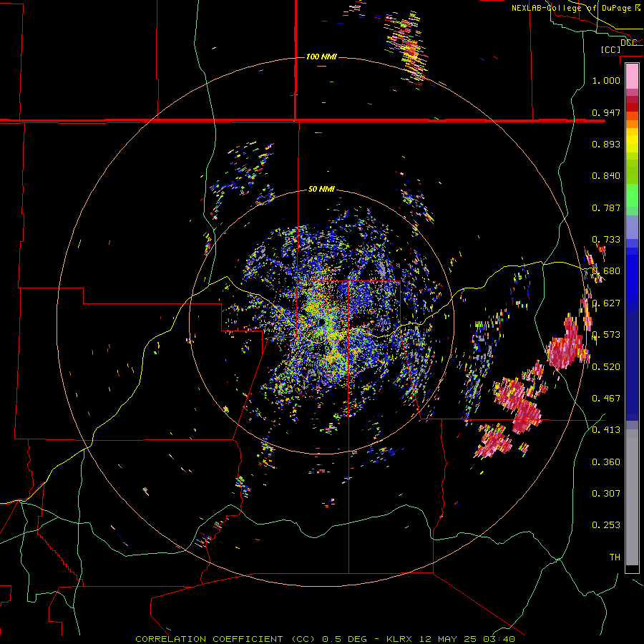Image resolution: width=644 pixels, height=644 pixels.
Task: Click the 0.573 legend value
Action: click(x=606, y=335)
